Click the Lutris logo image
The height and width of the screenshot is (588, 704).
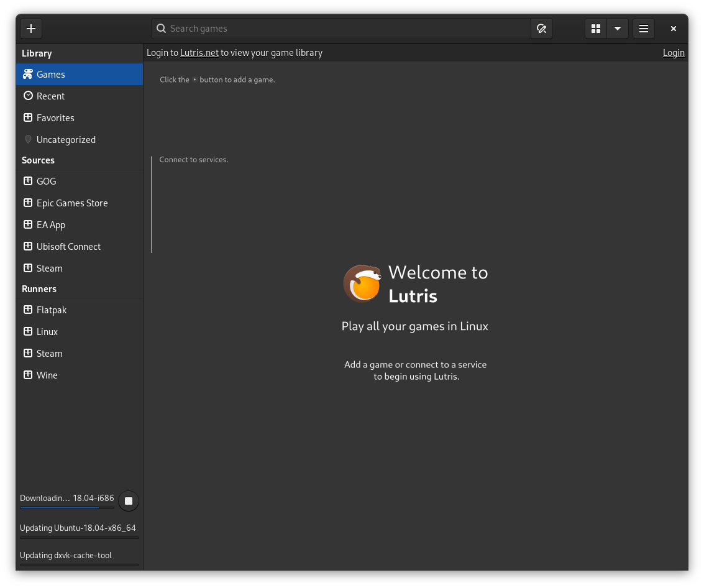(363, 283)
